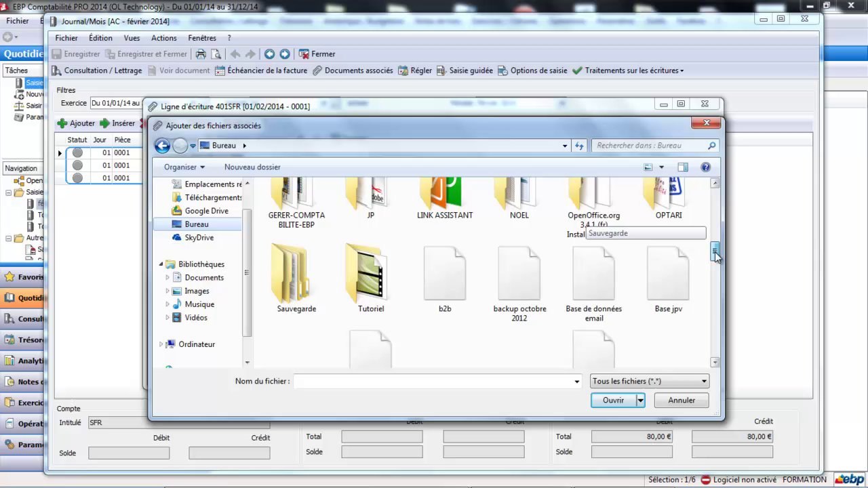Select the Base jpv file
Image resolution: width=868 pixels, height=488 pixels.
(x=669, y=279)
